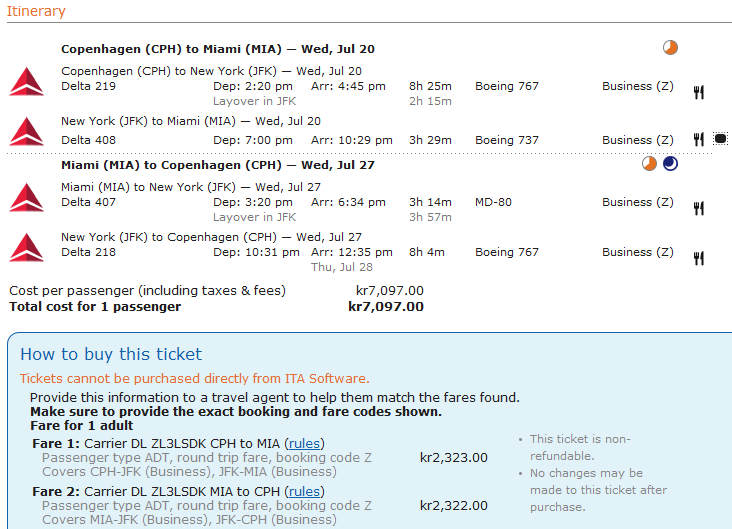Open the rules link for Fare 1

pyautogui.click(x=304, y=443)
